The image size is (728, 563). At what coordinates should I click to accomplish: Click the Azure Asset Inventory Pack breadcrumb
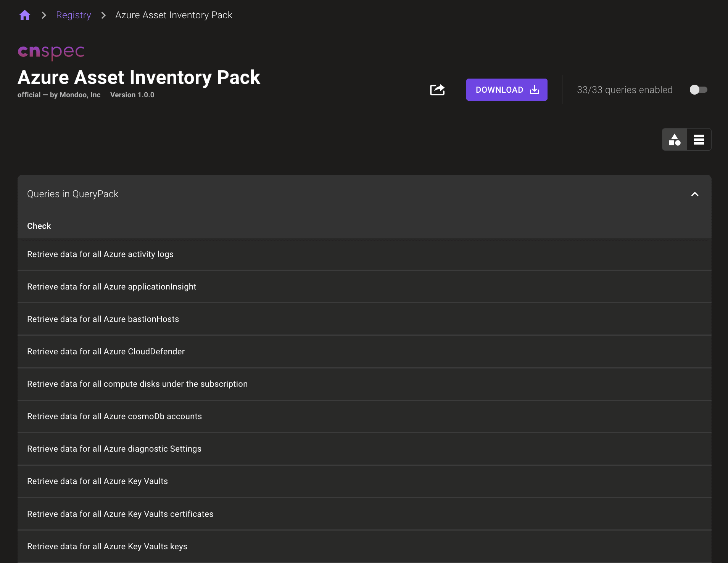tap(174, 15)
